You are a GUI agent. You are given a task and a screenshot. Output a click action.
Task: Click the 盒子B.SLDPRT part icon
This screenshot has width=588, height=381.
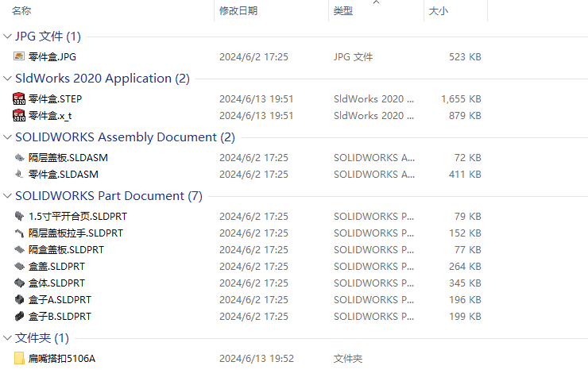pyautogui.click(x=19, y=316)
